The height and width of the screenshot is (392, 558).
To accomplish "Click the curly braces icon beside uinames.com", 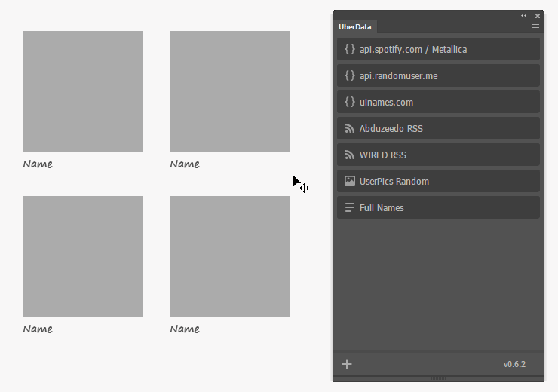I will tap(349, 102).
